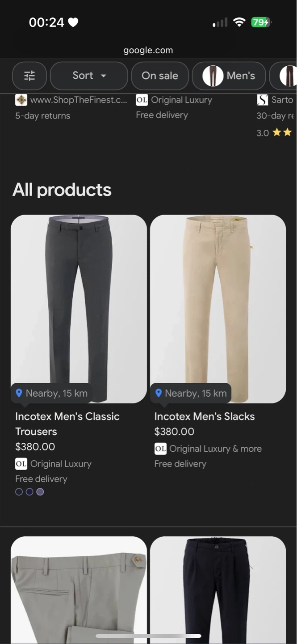Toggle the Men's filter chip
Image resolution: width=297 pixels, height=644 pixels.
229,76
